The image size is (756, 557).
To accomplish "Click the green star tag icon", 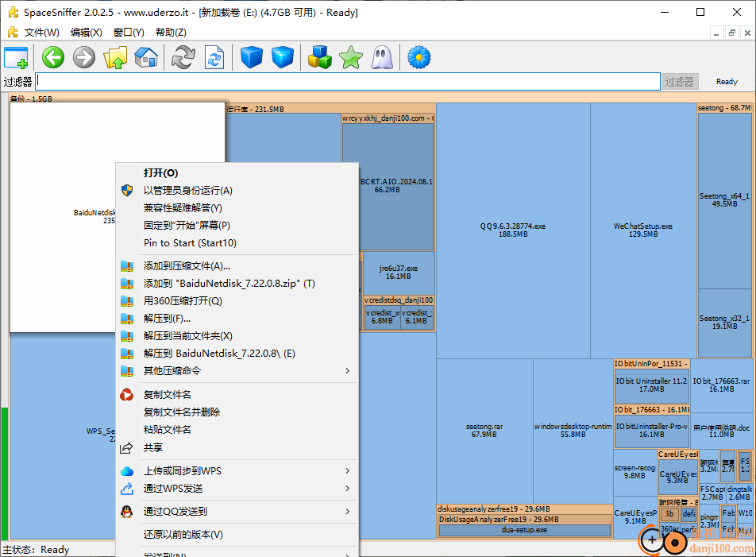I will pyautogui.click(x=351, y=57).
